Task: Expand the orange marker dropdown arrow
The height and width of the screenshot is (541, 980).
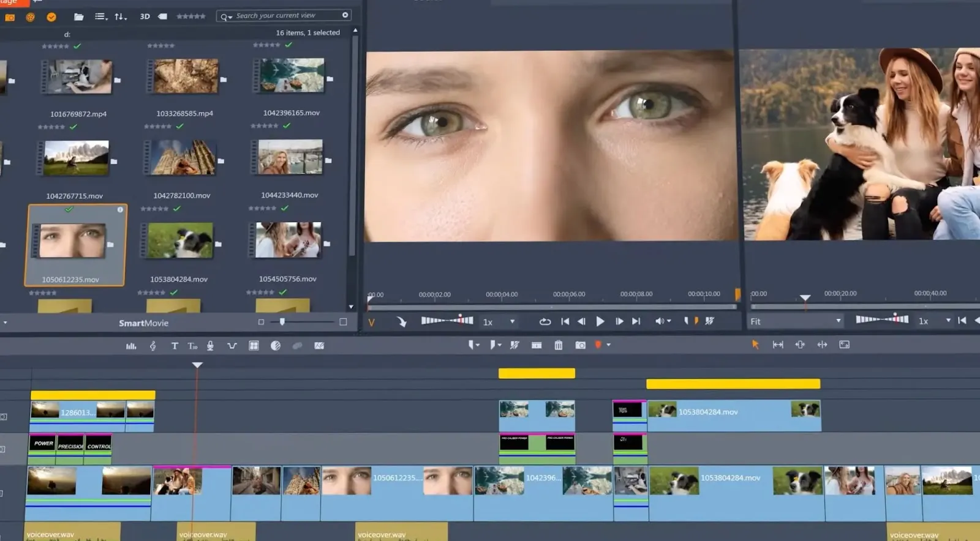Action: coord(608,345)
